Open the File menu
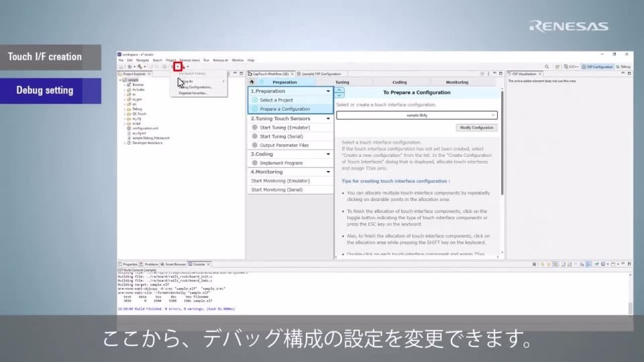644x362 pixels. (121, 60)
